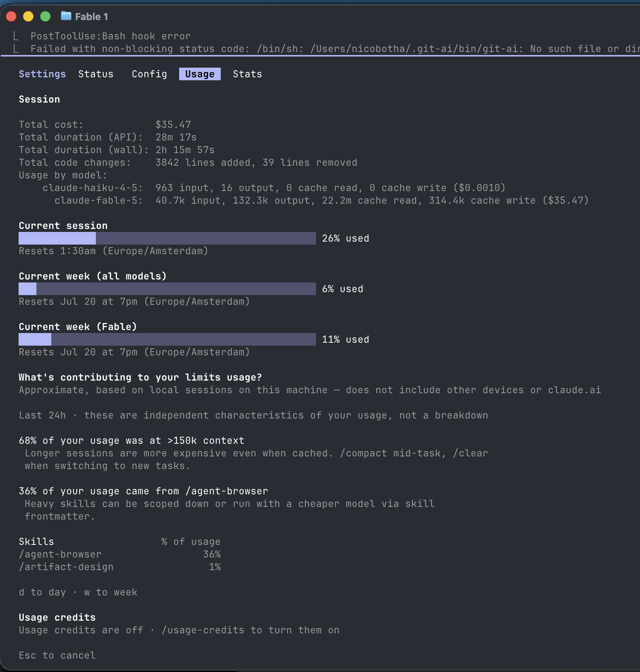
Task: Click the What's contributing to your limits heading
Action: pyautogui.click(x=140, y=377)
